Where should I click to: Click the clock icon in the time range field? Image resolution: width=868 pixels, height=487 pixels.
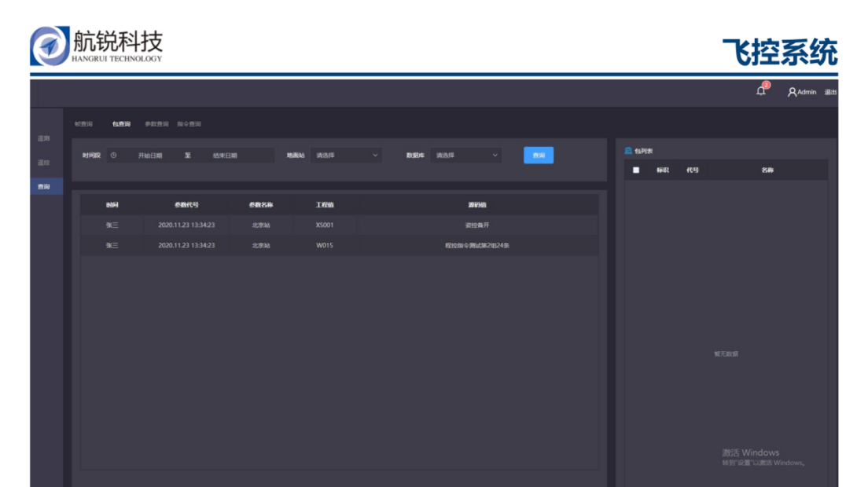(x=114, y=156)
